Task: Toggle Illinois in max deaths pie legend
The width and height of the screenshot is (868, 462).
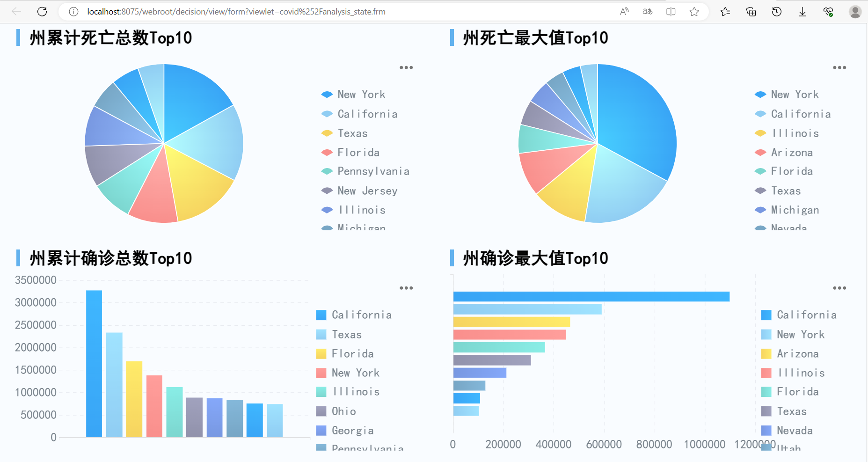Action: [x=787, y=133]
